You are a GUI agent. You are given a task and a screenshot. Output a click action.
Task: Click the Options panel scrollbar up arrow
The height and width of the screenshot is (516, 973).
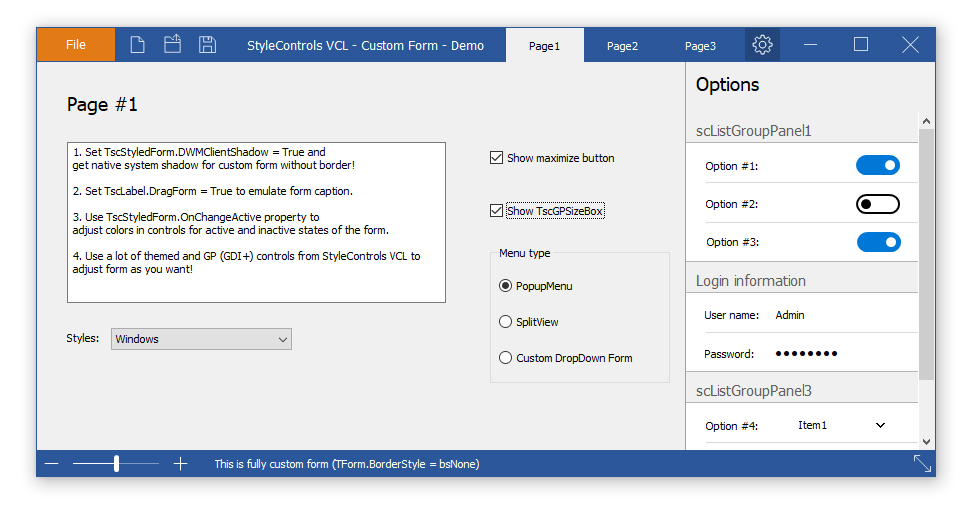coord(926,121)
